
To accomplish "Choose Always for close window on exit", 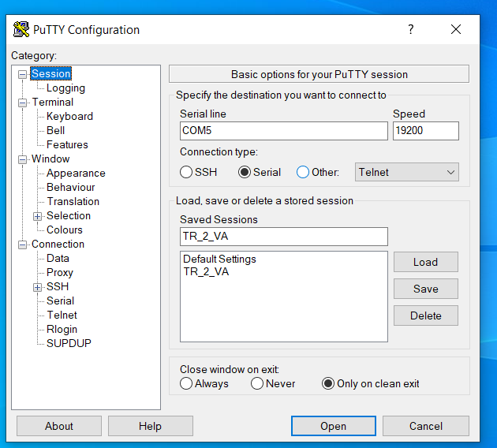I will coord(186,383).
